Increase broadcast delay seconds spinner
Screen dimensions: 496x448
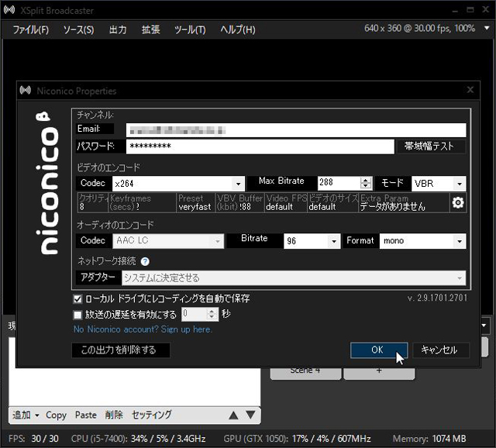(x=212, y=312)
